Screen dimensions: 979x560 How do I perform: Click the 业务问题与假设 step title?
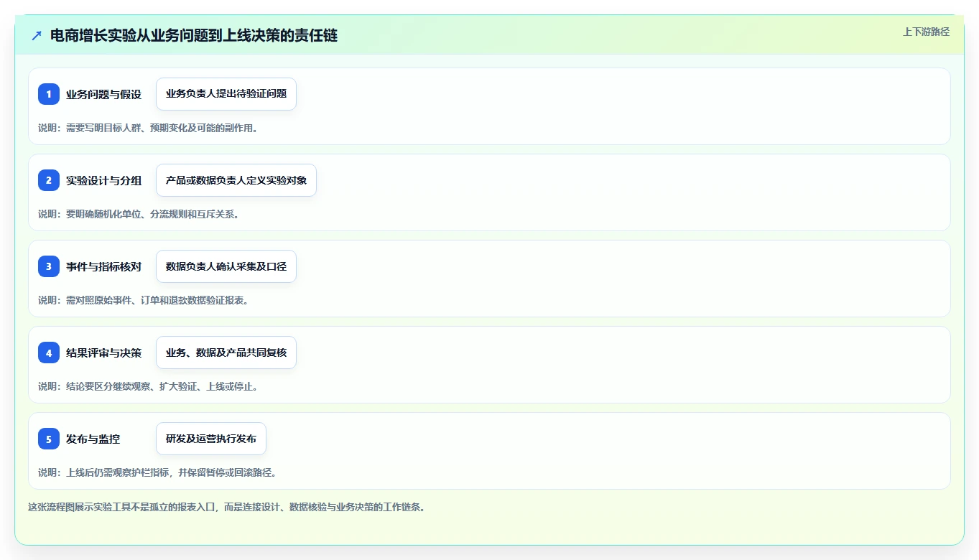click(x=103, y=94)
